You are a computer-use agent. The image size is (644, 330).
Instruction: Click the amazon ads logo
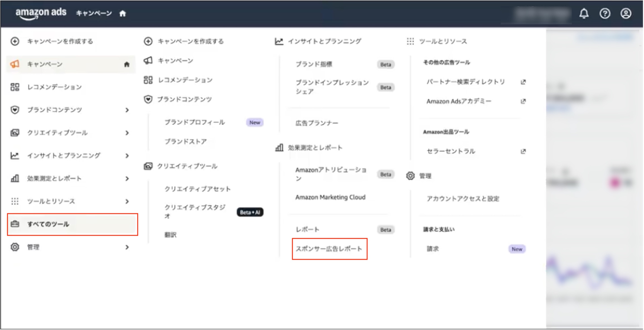pyautogui.click(x=41, y=13)
